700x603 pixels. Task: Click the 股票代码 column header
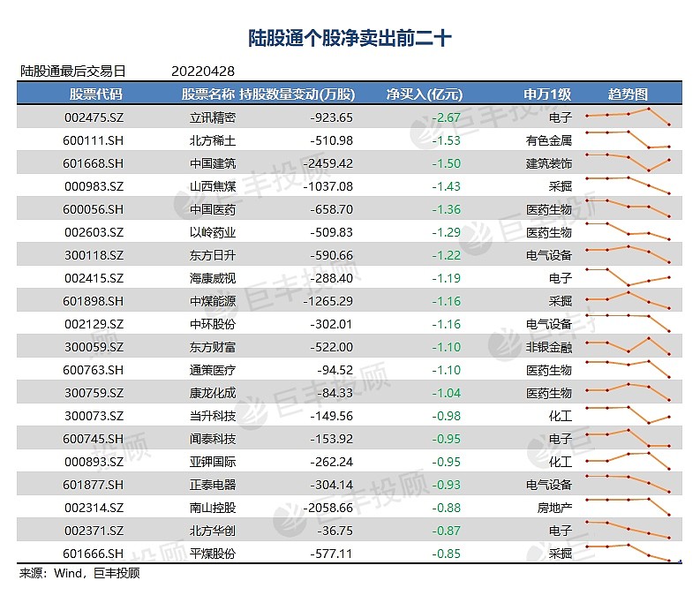pyautogui.click(x=95, y=94)
